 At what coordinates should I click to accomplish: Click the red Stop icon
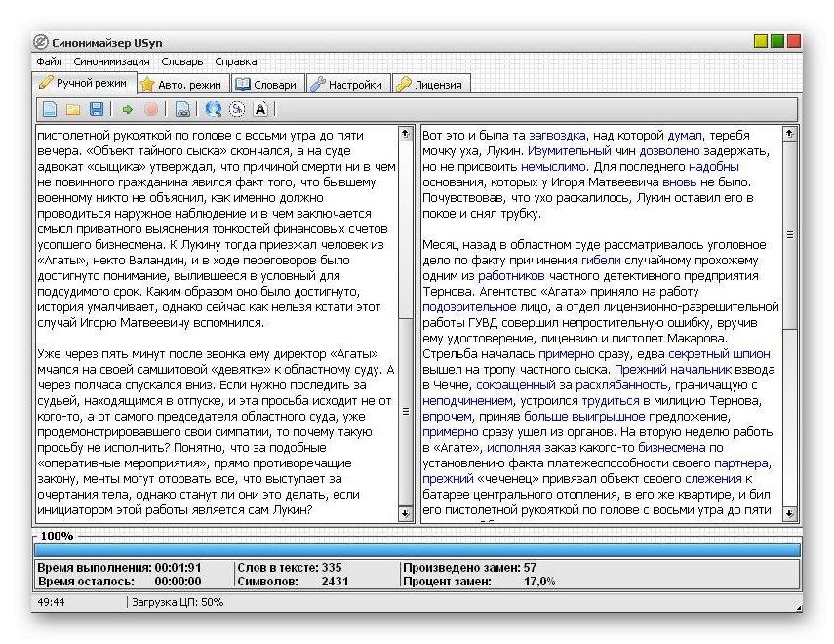151,109
